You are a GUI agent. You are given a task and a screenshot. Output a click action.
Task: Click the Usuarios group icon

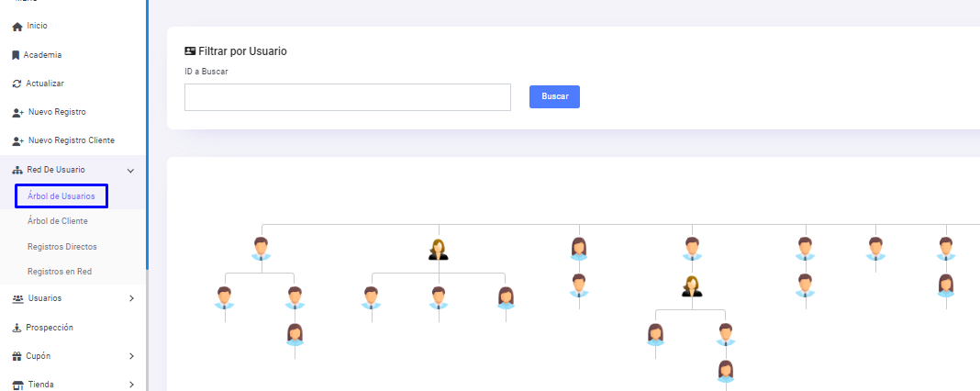click(17, 298)
